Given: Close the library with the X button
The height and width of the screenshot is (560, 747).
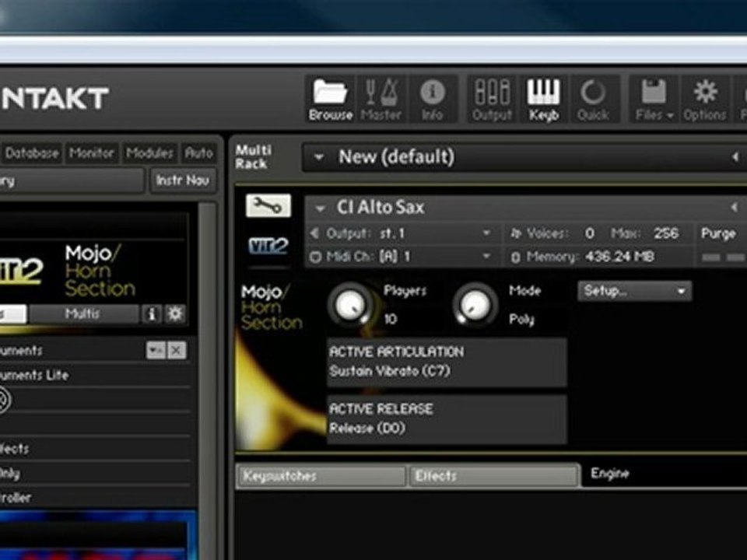Looking at the screenshot, I should tap(177, 351).
